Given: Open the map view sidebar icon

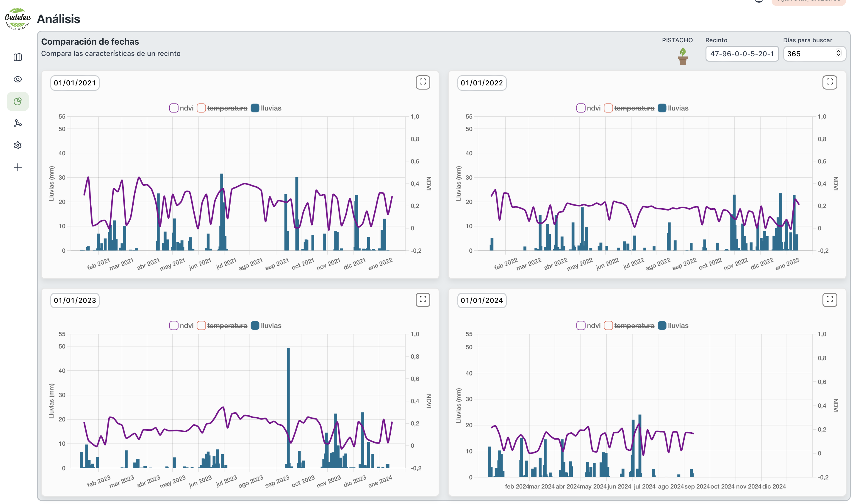Looking at the screenshot, I should coord(18,57).
